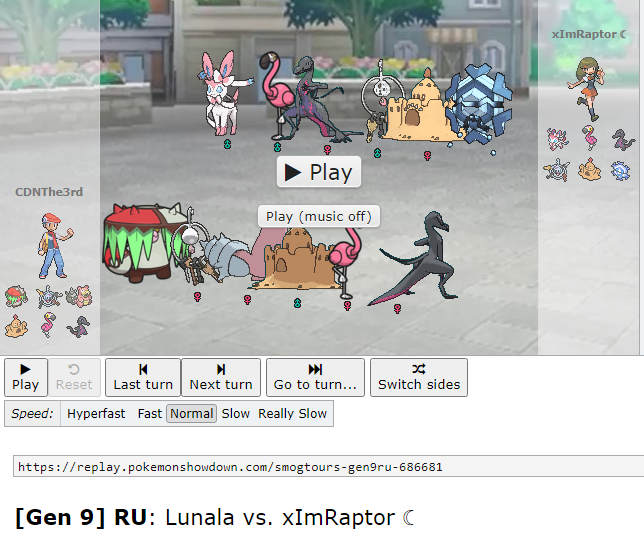
Task: Start the replay with the large Play button
Action: point(319,172)
